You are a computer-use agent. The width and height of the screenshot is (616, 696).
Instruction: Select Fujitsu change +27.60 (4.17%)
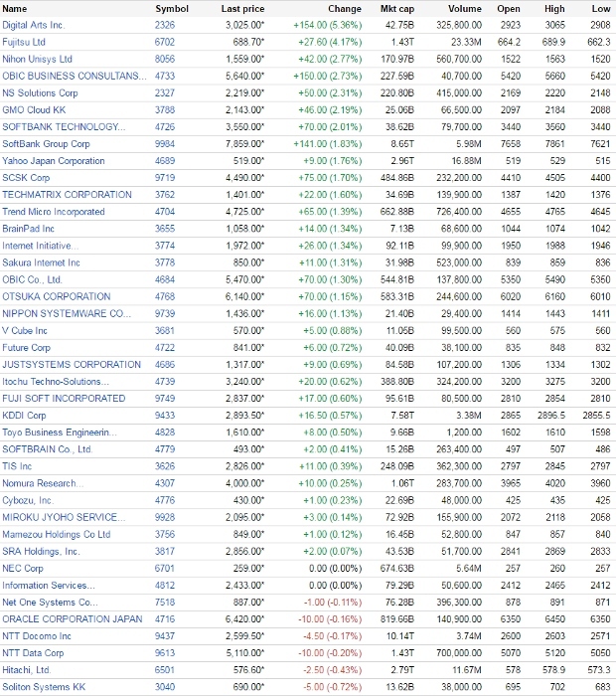(330, 42)
